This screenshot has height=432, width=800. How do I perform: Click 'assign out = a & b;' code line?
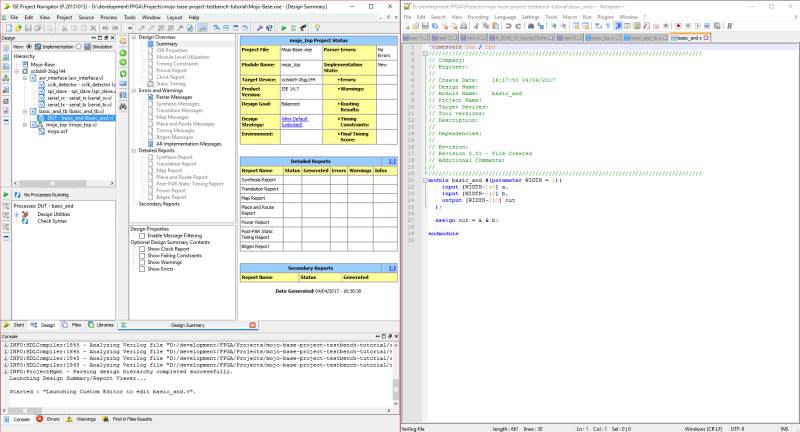pos(466,220)
